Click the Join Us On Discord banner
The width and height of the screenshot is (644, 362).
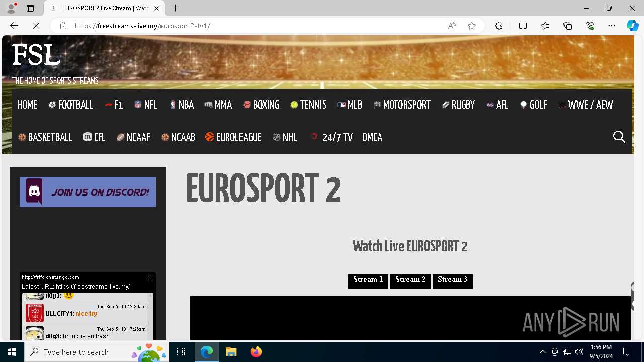[x=88, y=192]
